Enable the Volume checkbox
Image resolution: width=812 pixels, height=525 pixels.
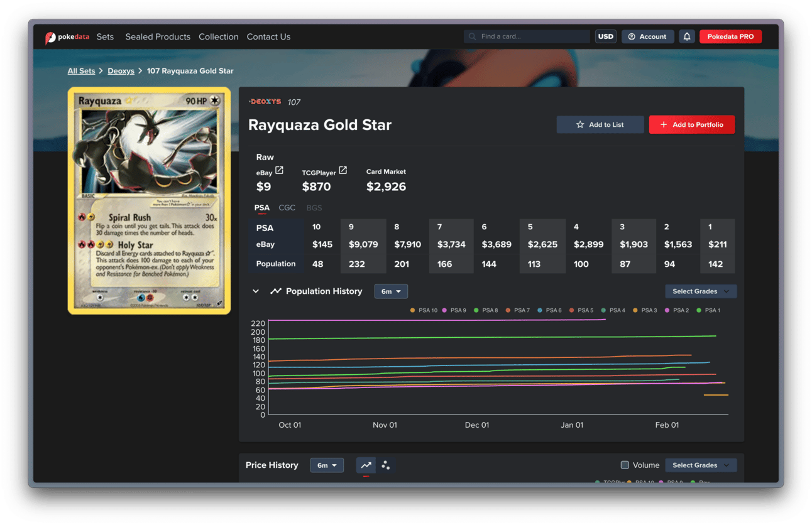click(x=625, y=465)
